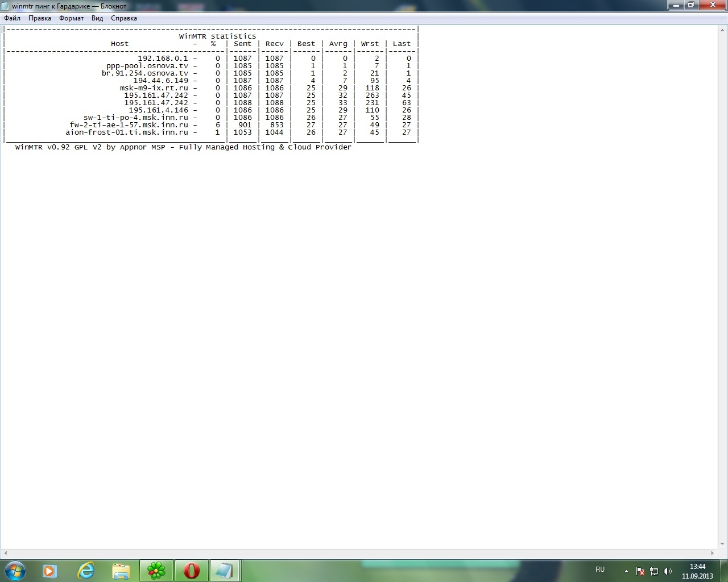Open the RU input language selector
This screenshot has width=728, height=582.
[x=600, y=569]
